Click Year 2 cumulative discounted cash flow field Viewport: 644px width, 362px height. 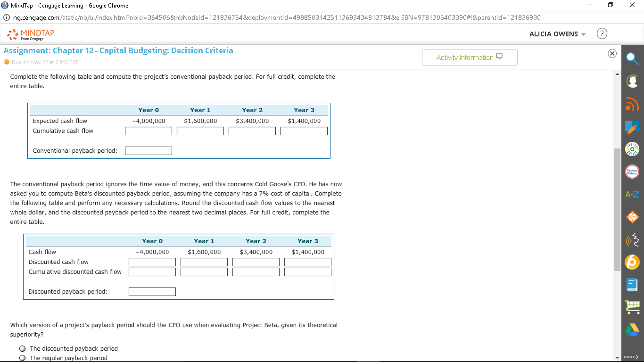(256, 272)
